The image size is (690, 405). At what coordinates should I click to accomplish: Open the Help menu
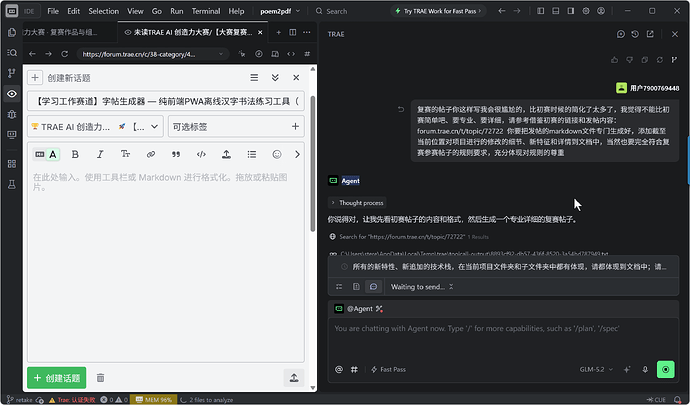(x=236, y=11)
